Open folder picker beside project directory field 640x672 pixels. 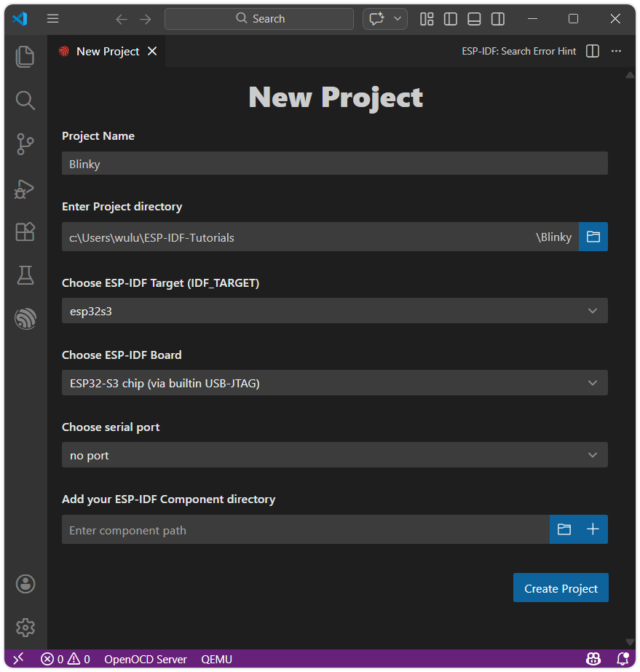click(x=593, y=237)
